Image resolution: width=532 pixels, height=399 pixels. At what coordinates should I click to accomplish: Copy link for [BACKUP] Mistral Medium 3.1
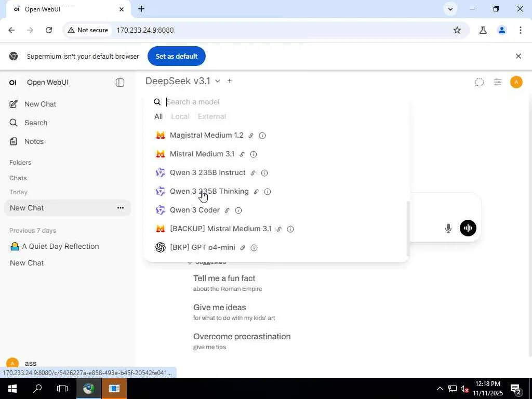tap(279, 229)
